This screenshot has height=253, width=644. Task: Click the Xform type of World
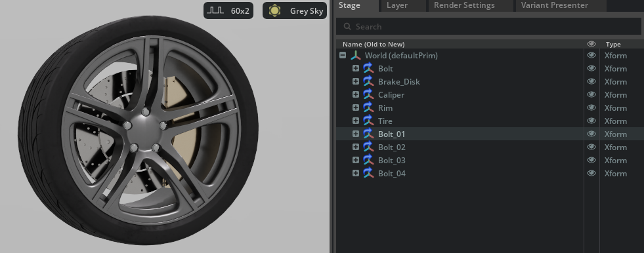[x=615, y=55]
